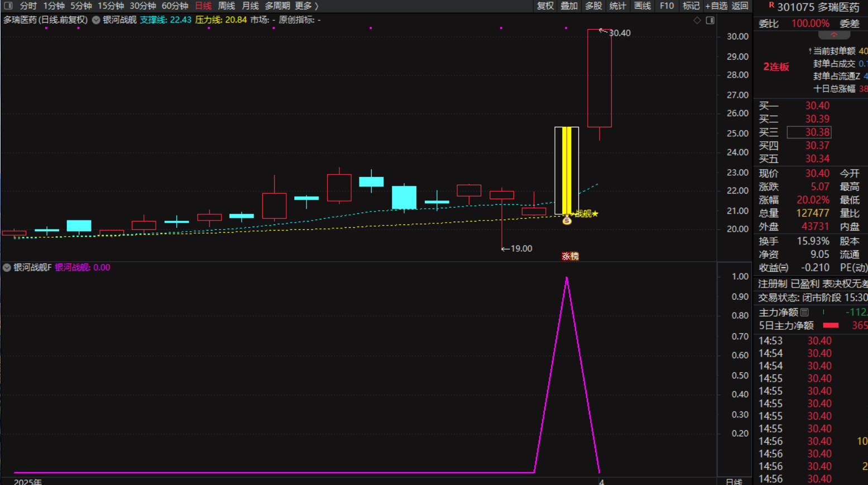Open the 银河战舰F sub-chart indicator dropdown

click(x=7, y=268)
